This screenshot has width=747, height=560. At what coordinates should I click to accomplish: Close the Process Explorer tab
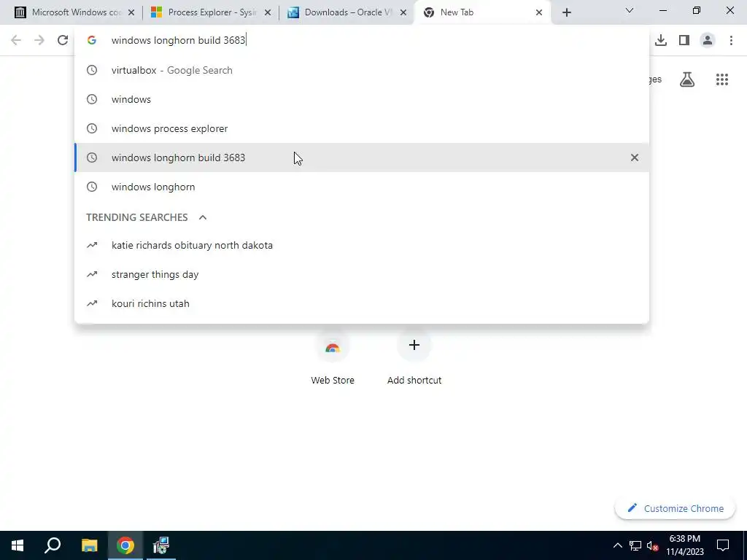pos(268,12)
